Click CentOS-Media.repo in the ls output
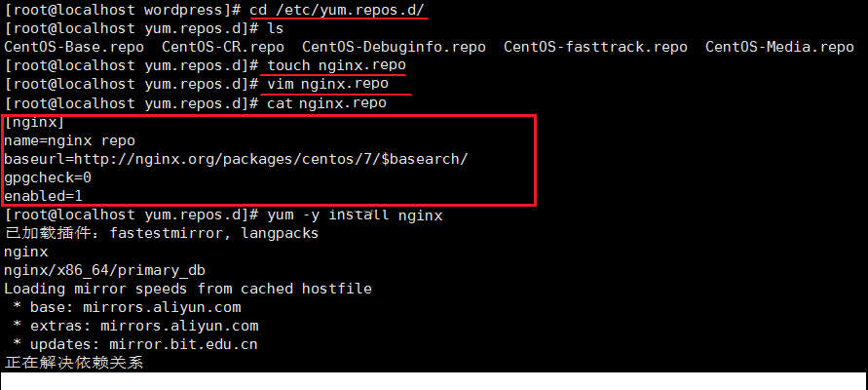Image resolution: width=868 pixels, height=390 pixels. (x=779, y=47)
